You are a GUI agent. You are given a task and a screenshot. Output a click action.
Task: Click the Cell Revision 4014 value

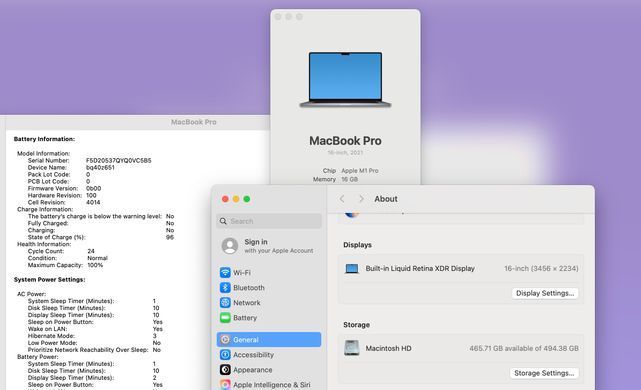pos(93,202)
